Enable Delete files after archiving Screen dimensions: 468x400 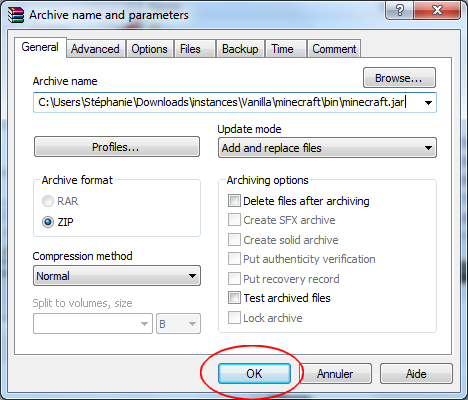point(234,201)
